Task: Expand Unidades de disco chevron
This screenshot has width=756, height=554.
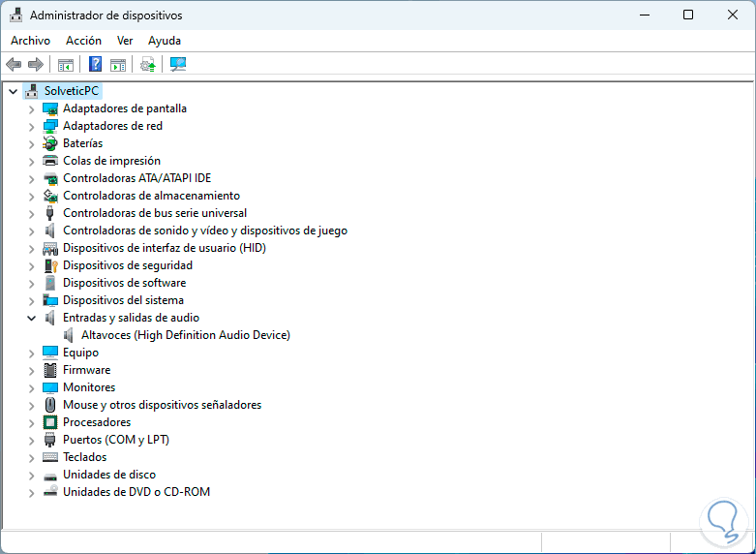Action: (31, 476)
